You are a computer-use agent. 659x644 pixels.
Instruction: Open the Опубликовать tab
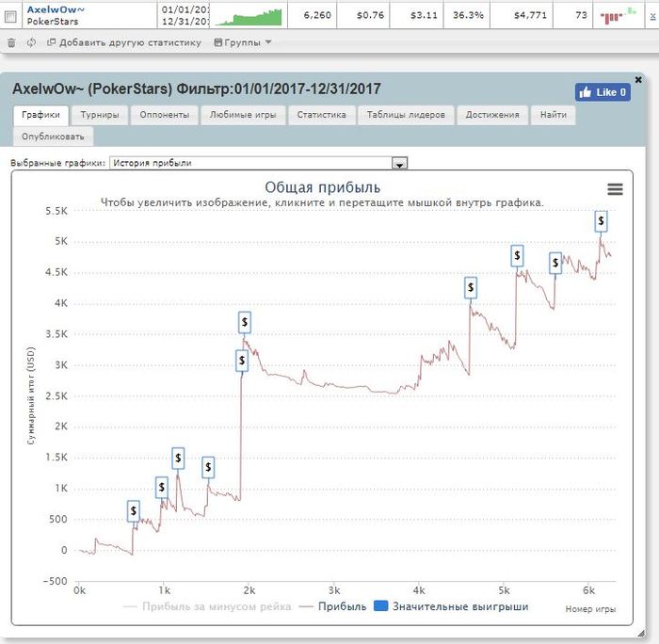53,137
